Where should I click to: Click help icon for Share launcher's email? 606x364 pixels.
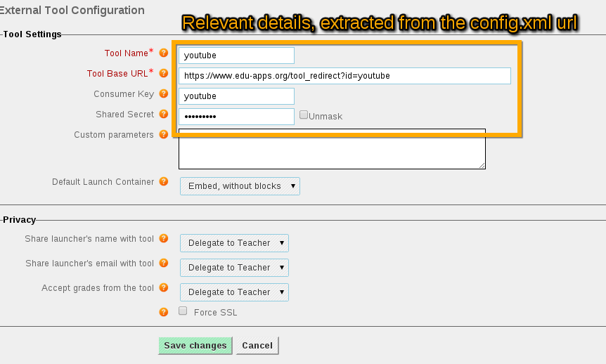pos(164,263)
